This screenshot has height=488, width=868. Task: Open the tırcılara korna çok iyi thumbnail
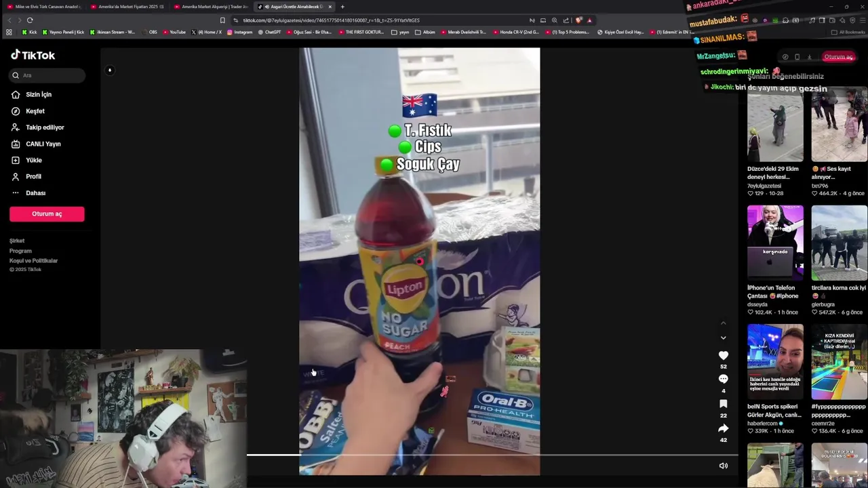(840, 243)
